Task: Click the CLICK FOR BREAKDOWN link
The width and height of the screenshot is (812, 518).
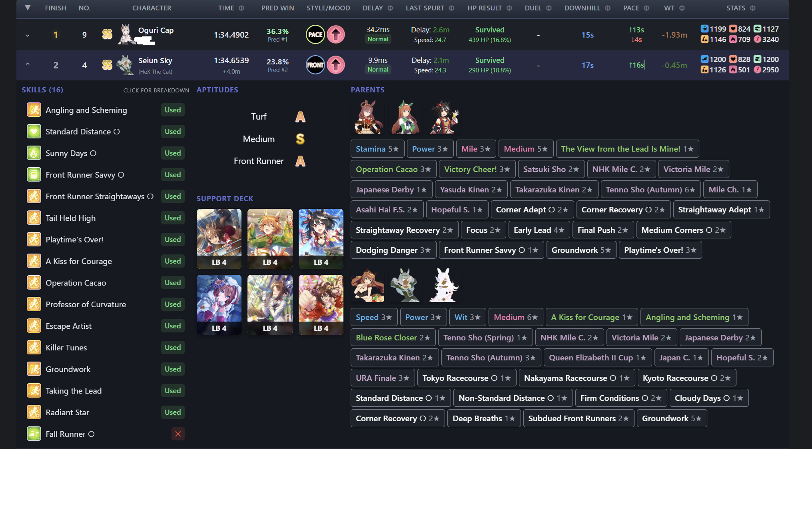Action: pyautogui.click(x=156, y=90)
